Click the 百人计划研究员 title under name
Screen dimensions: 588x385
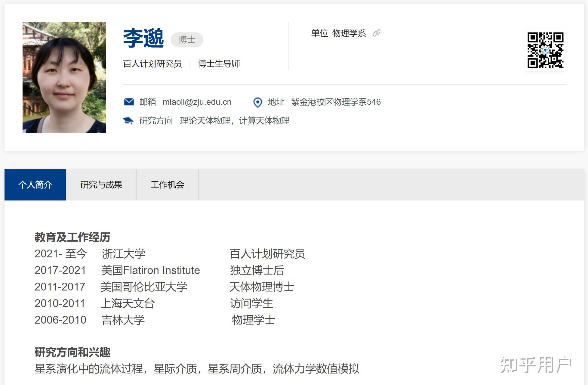[152, 64]
